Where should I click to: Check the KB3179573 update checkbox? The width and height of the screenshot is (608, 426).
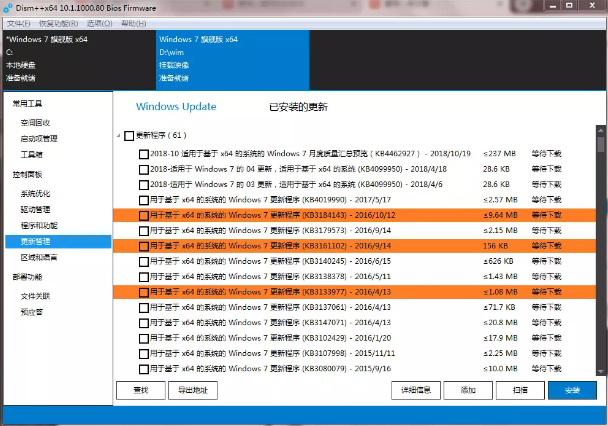pyautogui.click(x=144, y=231)
